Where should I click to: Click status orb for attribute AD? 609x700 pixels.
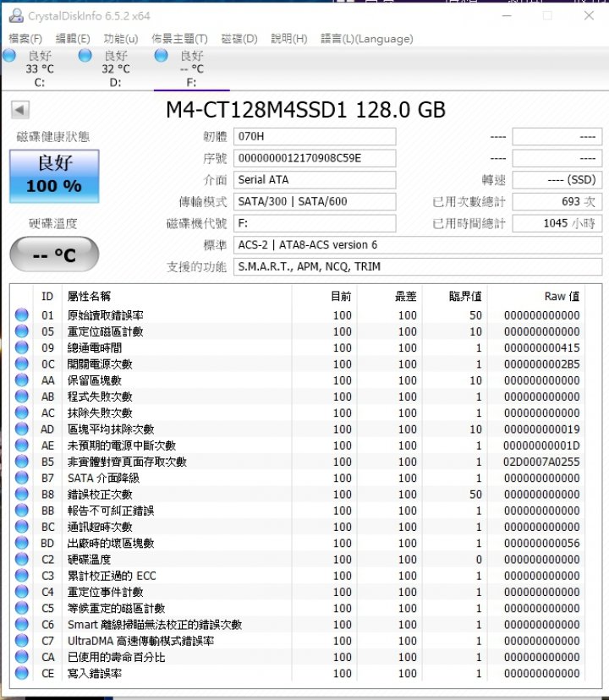pyautogui.click(x=21, y=429)
